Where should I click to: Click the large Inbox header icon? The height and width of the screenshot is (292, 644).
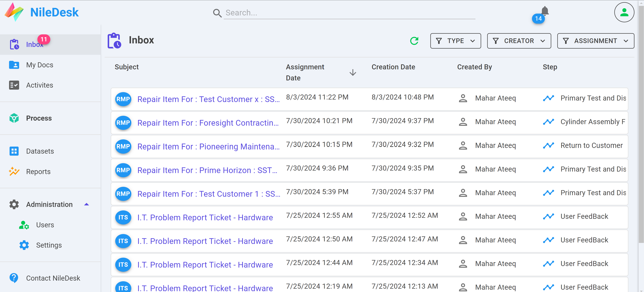pyautogui.click(x=114, y=41)
